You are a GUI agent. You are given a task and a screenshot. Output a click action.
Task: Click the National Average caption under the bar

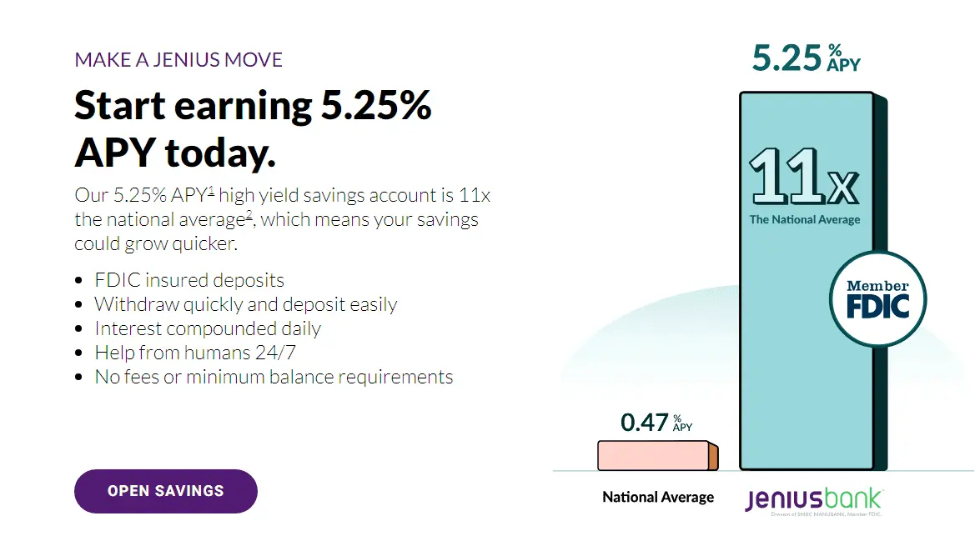pos(658,498)
